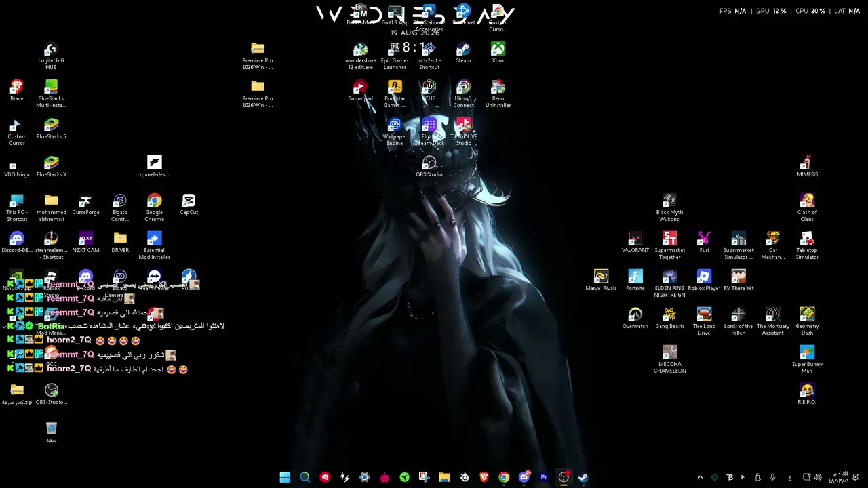Viewport: 868px width, 488px height.
Task: Show hidden system tray icons
Action: point(701,477)
